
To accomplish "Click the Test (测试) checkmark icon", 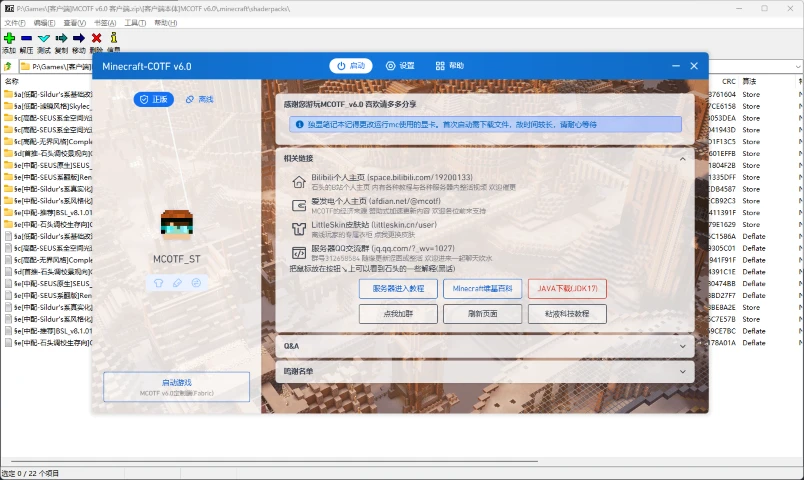I will pyautogui.click(x=44, y=38).
